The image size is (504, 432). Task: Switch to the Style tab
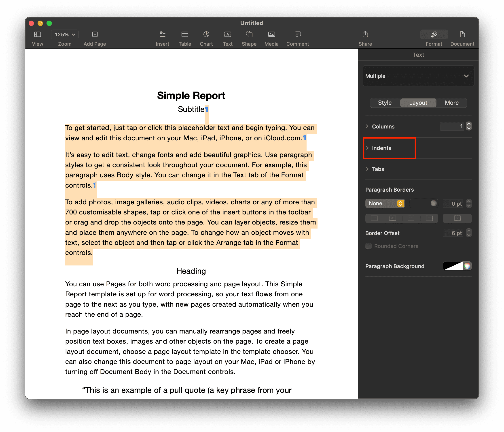coord(385,103)
